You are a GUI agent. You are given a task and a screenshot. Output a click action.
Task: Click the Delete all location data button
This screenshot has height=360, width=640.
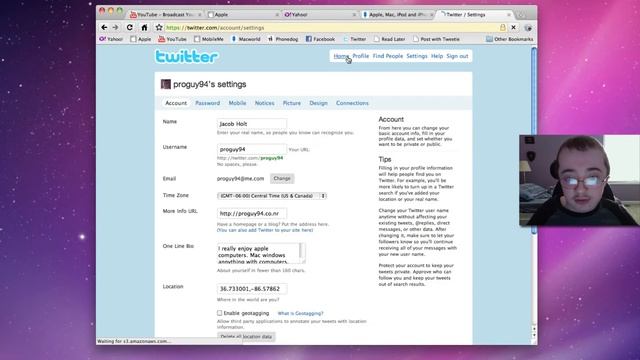tap(246, 336)
